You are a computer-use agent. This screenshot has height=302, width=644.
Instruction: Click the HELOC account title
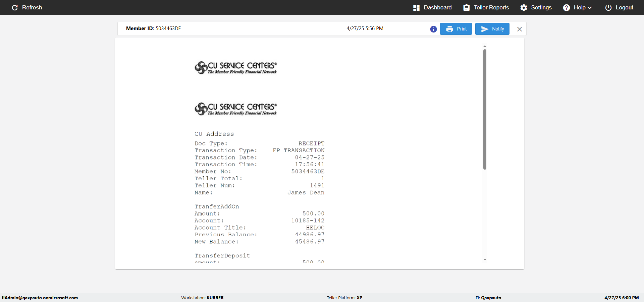[315, 228]
